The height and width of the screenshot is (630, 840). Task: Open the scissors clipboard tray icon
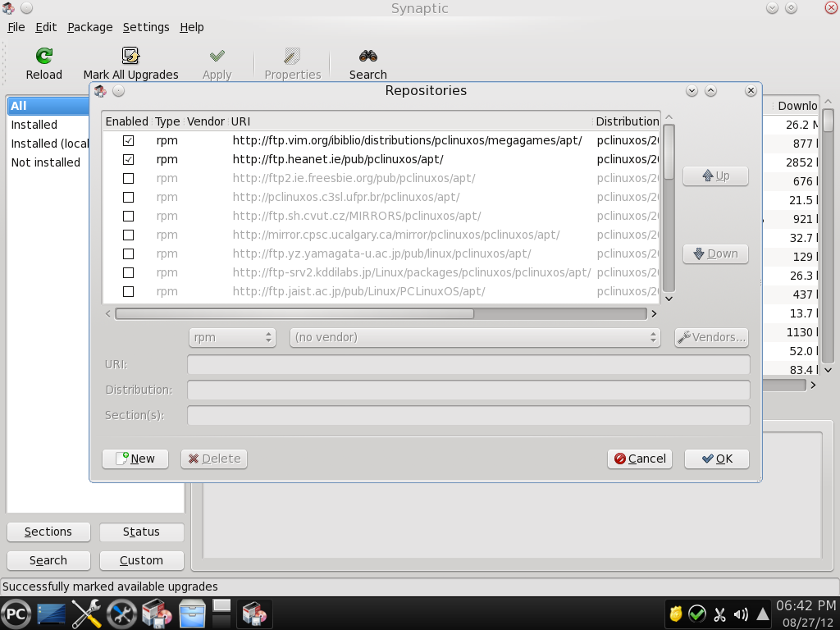click(x=719, y=614)
